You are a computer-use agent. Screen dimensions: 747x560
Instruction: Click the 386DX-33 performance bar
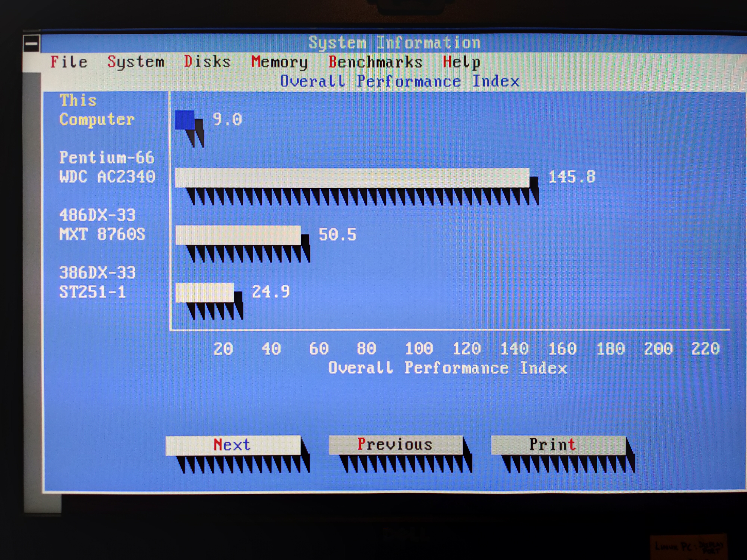[204, 292]
